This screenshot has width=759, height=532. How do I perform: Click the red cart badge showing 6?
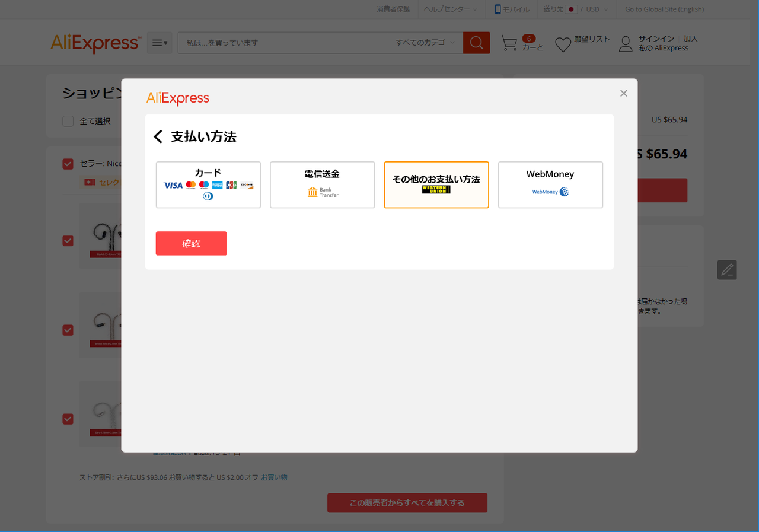tap(528, 39)
